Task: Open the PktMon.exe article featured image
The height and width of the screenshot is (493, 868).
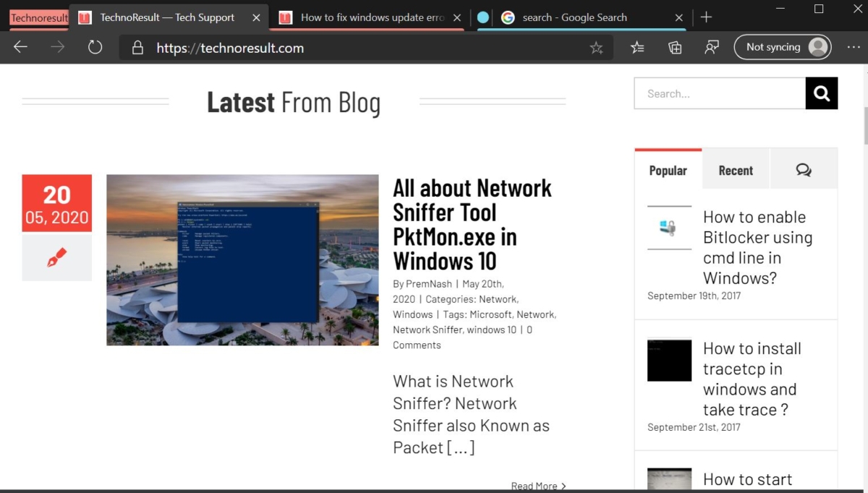Action: coord(242,260)
